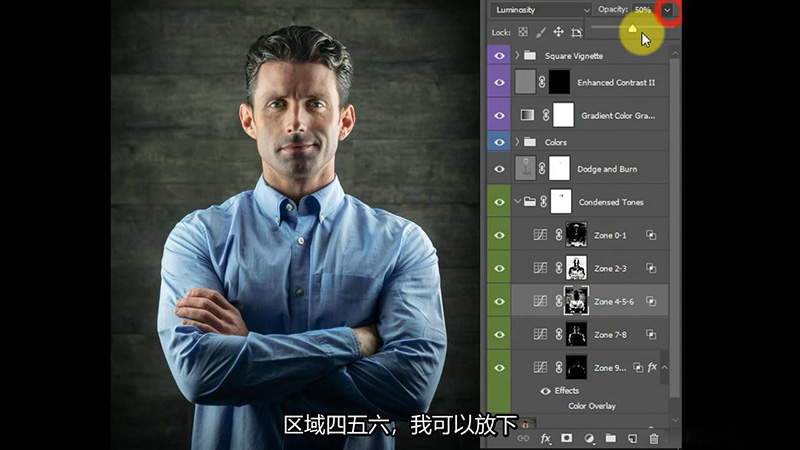The width and height of the screenshot is (800, 450).
Task: Hide the Zone 7-8 layer
Action: (x=499, y=335)
